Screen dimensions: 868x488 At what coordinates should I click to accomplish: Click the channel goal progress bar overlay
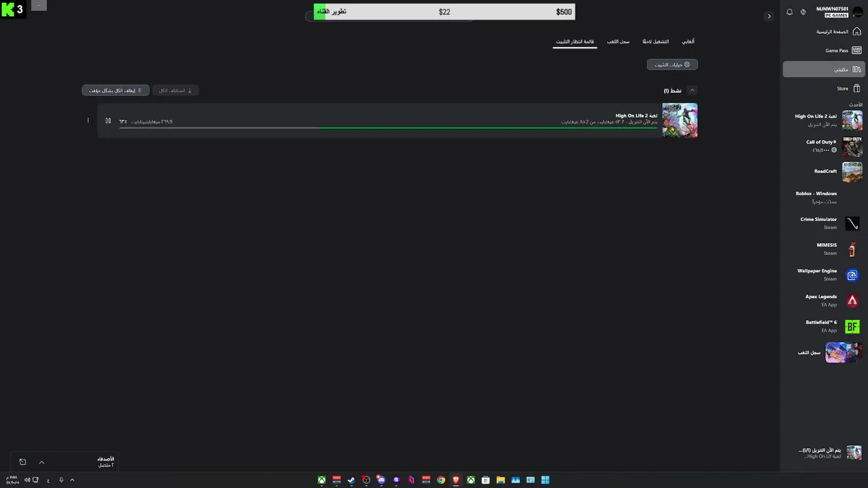(x=444, y=12)
